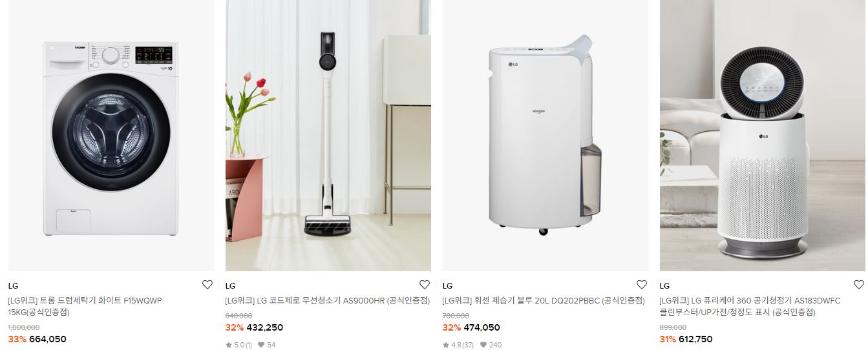Click the star rating icon under vacuum cleaner
The image size is (868, 350).
[229, 345]
